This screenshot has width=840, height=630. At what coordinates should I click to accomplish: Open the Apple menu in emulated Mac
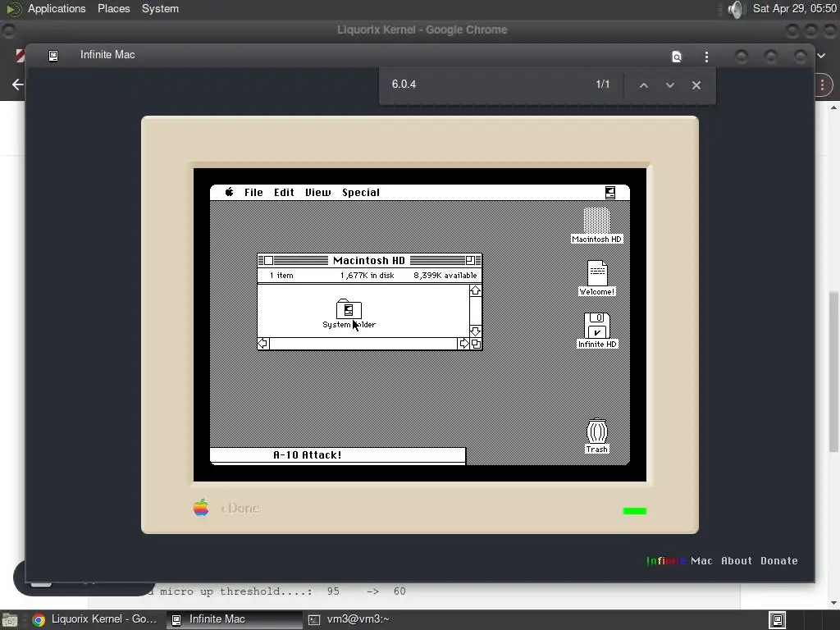click(230, 192)
